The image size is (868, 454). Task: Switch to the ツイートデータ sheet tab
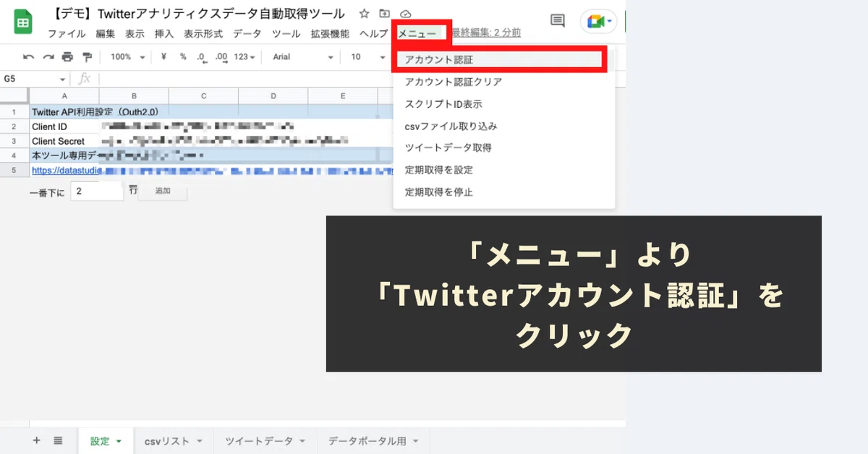pyautogui.click(x=265, y=441)
